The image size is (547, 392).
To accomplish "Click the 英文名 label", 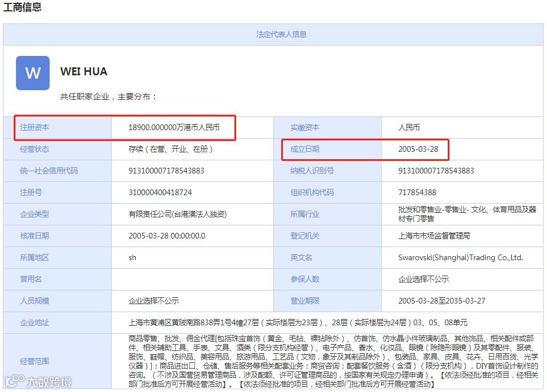I will pos(301,257).
